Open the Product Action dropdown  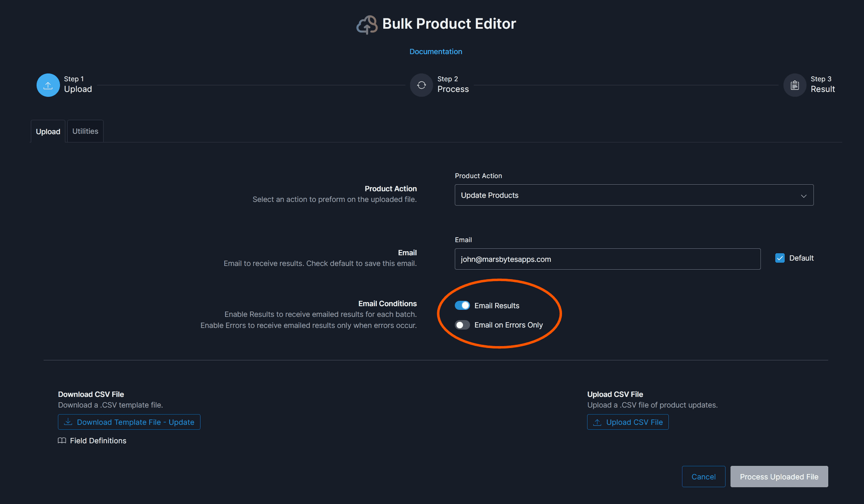click(x=634, y=195)
